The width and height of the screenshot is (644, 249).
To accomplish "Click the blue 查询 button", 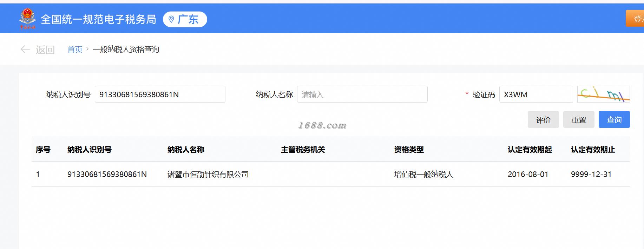I will [614, 119].
